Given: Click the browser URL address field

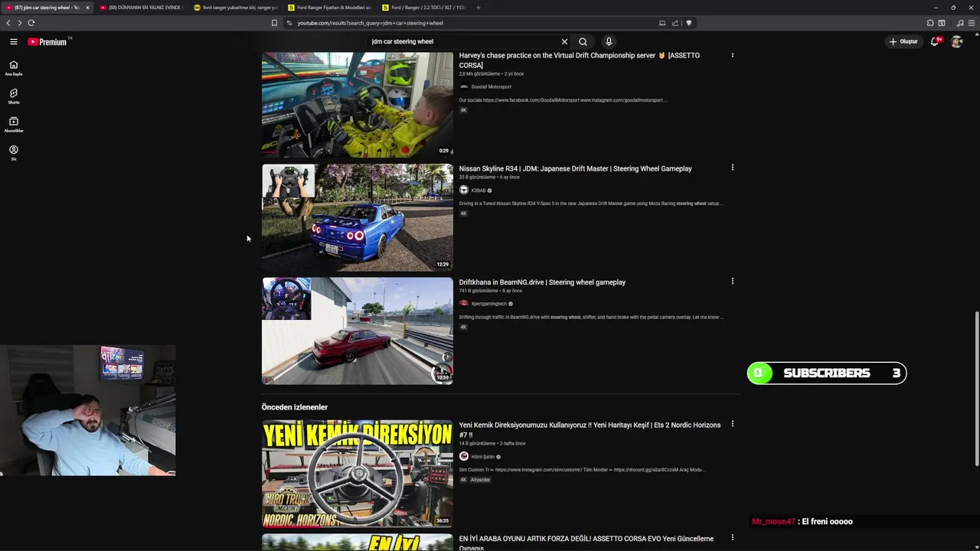Looking at the screenshot, I should [475, 23].
